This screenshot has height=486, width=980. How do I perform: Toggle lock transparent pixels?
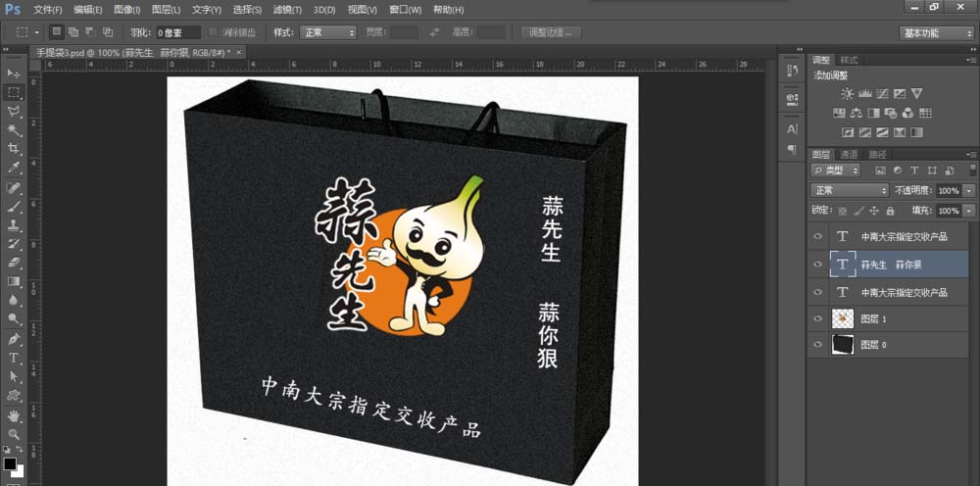[x=843, y=211]
